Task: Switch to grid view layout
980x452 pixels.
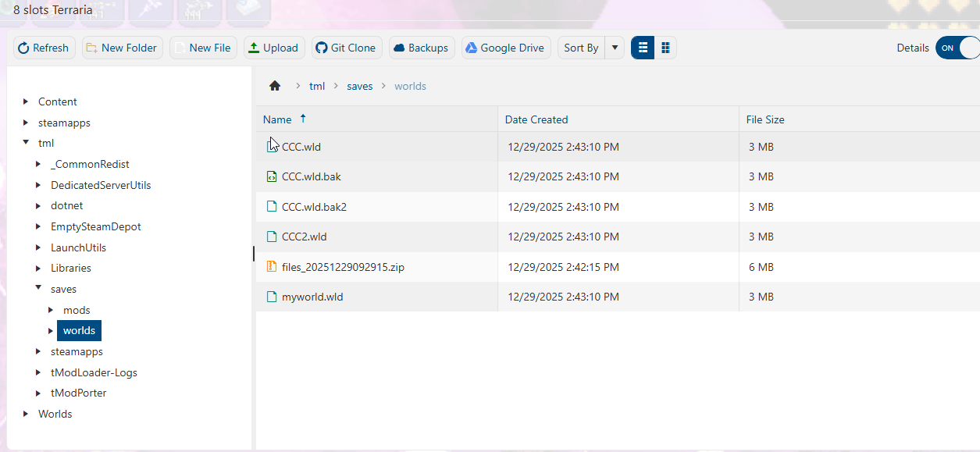Action: tap(665, 48)
